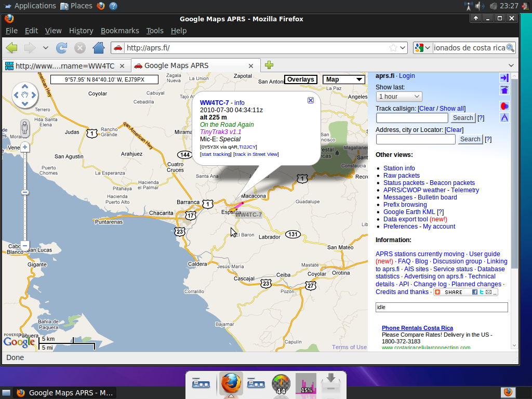This screenshot has height=399, width=532.
Task: Click the Street View pegman icon
Action: coord(25,129)
